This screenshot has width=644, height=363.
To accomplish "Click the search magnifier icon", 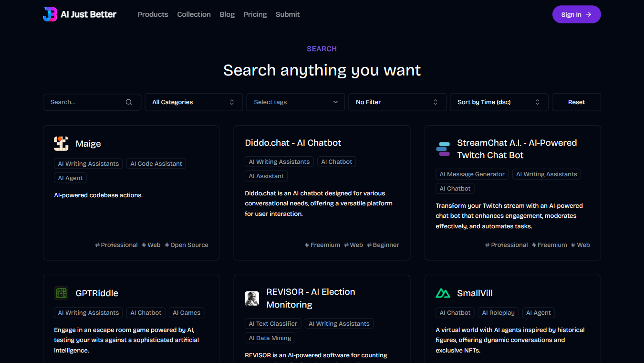I will [128, 102].
